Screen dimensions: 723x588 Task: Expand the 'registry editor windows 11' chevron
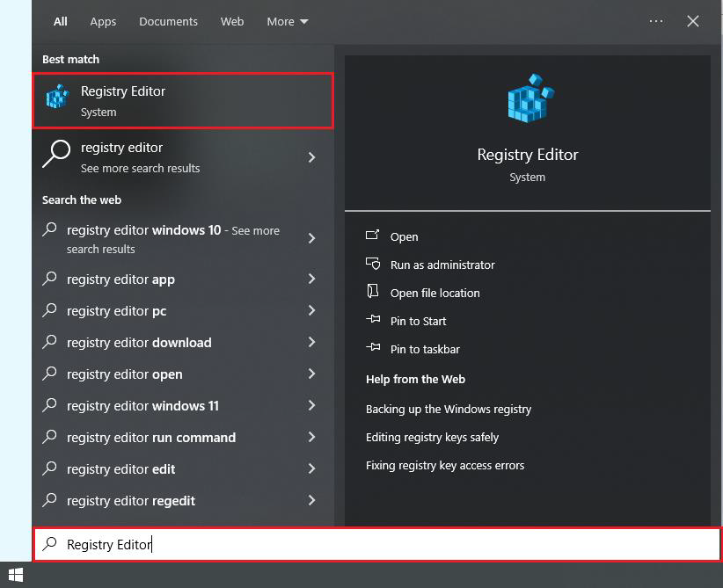point(311,406)
